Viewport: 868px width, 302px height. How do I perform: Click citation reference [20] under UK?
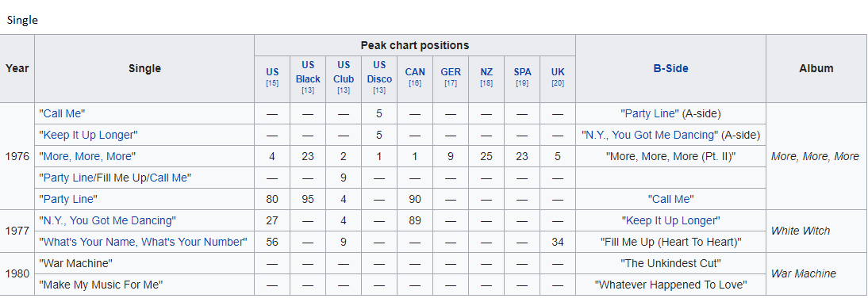(558, 83)
